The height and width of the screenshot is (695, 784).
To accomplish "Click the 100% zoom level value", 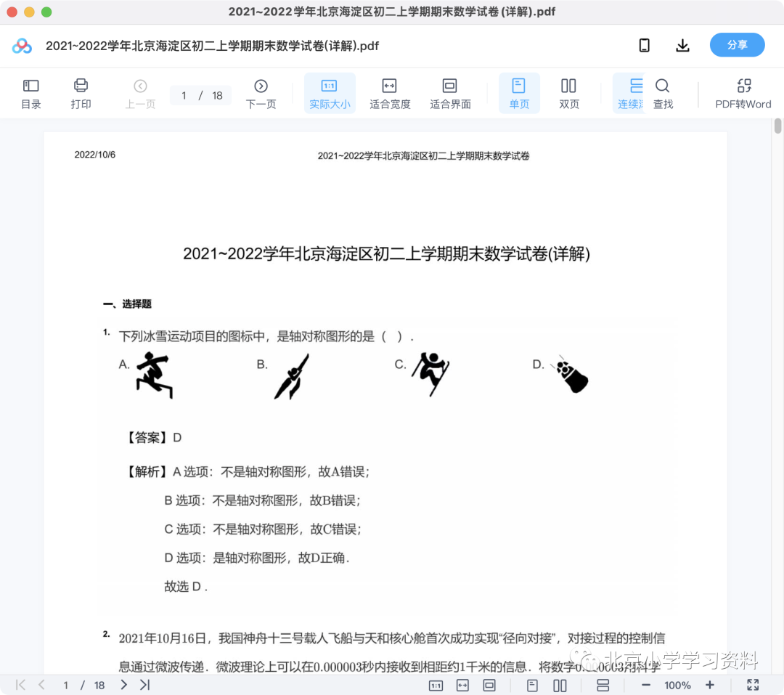I will click(677, 686).
